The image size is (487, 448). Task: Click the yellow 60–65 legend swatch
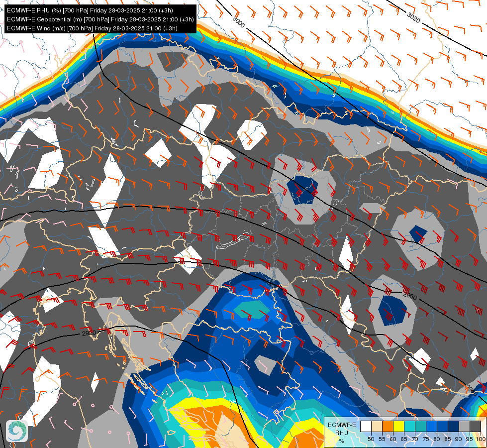pyautogui.click(x=399, y=426)
